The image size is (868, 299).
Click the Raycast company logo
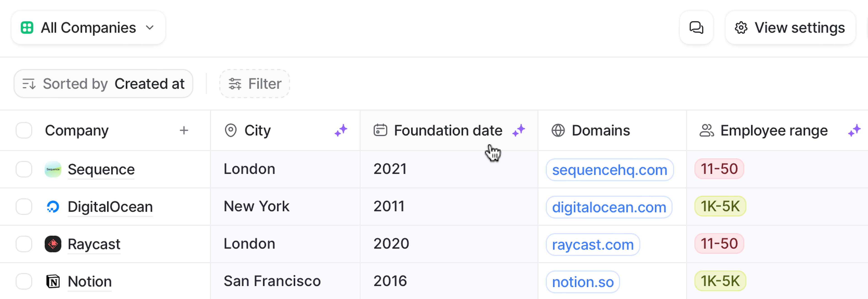(53, 244)
